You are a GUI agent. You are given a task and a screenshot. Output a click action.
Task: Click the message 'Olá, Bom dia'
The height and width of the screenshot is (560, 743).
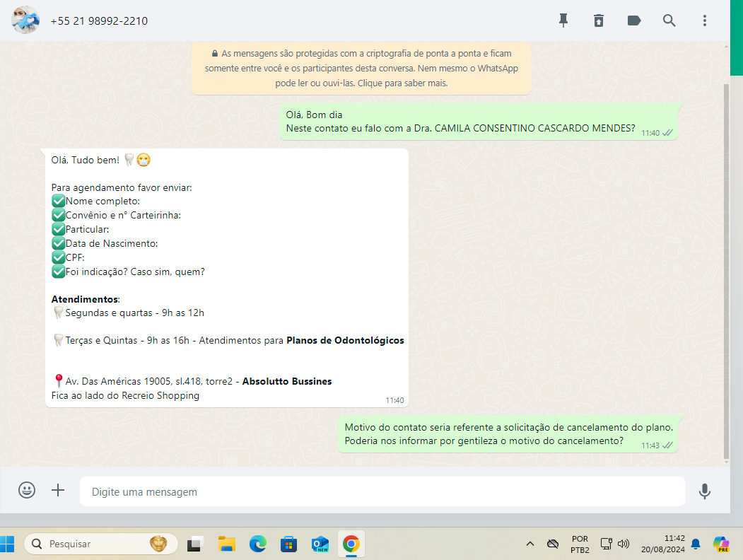point(314,115)
